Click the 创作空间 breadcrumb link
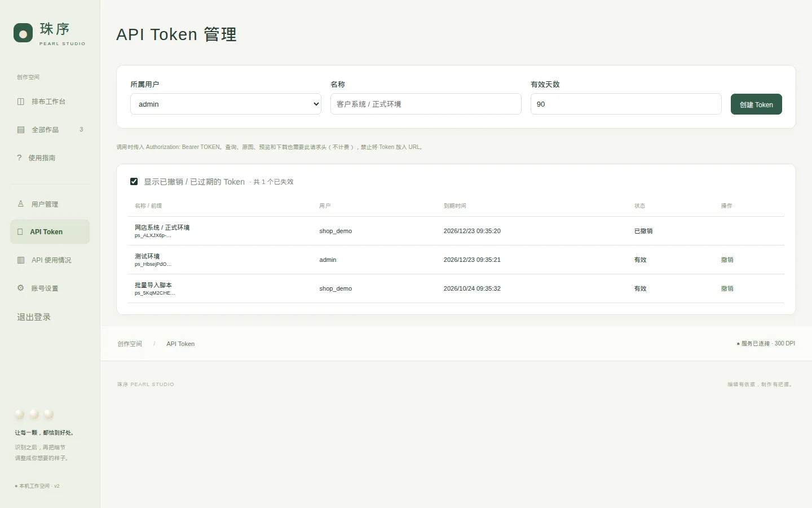 point(130,344)
